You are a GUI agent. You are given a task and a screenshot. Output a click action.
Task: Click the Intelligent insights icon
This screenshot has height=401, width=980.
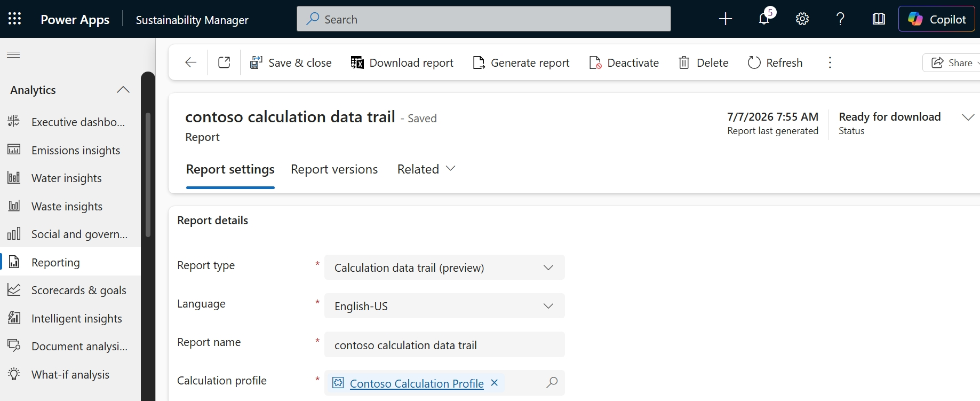[x=14, y=318]
